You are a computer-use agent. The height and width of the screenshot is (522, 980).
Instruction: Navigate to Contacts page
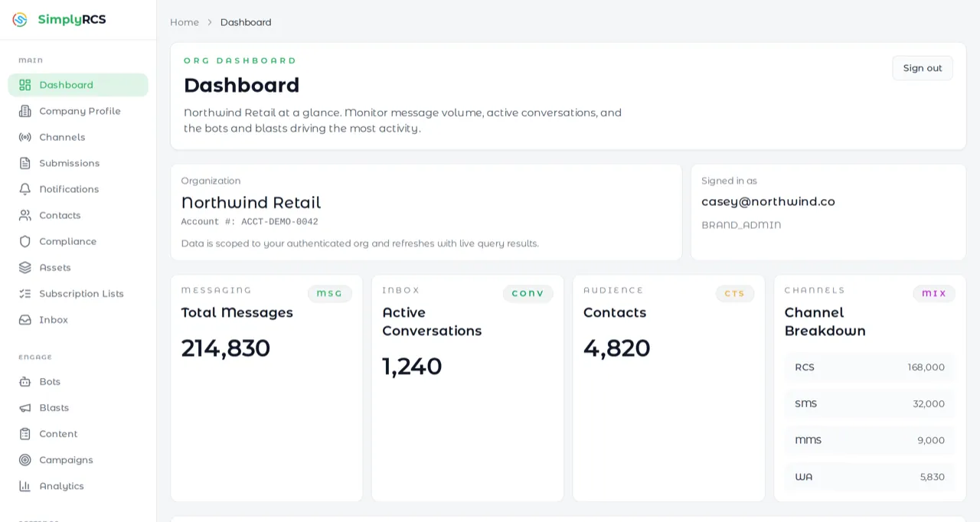78,215
